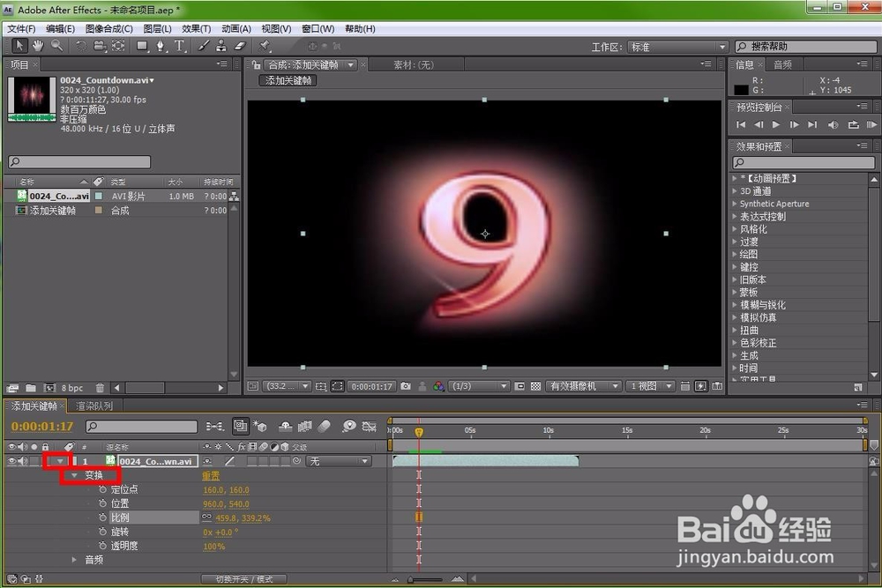Toggle transparency grid checkerboard icon
The height and width of the screenshot is (588, 882).
535,386
